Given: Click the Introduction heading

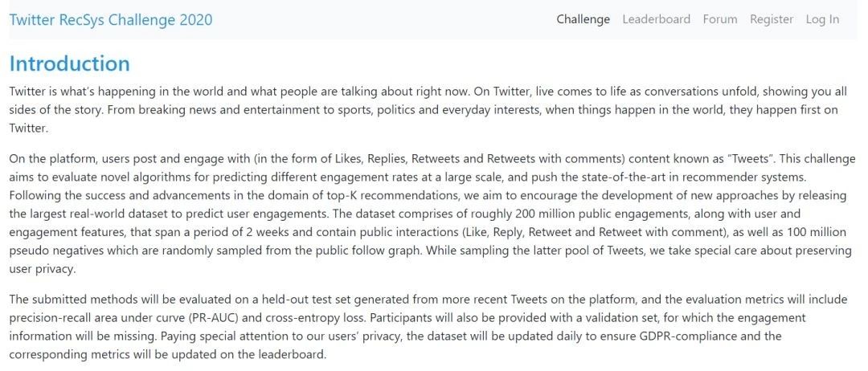Looking at the screenshot, I should click(x=70, y=63).
